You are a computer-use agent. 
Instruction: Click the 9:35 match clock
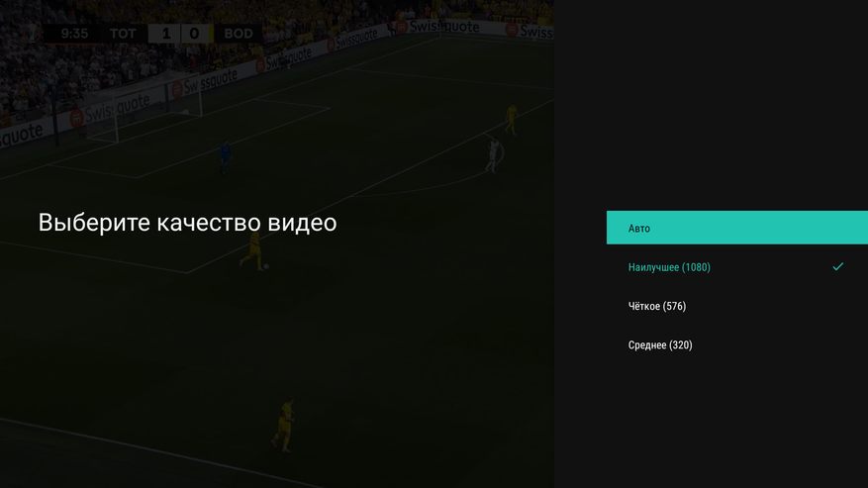point(74,34)
